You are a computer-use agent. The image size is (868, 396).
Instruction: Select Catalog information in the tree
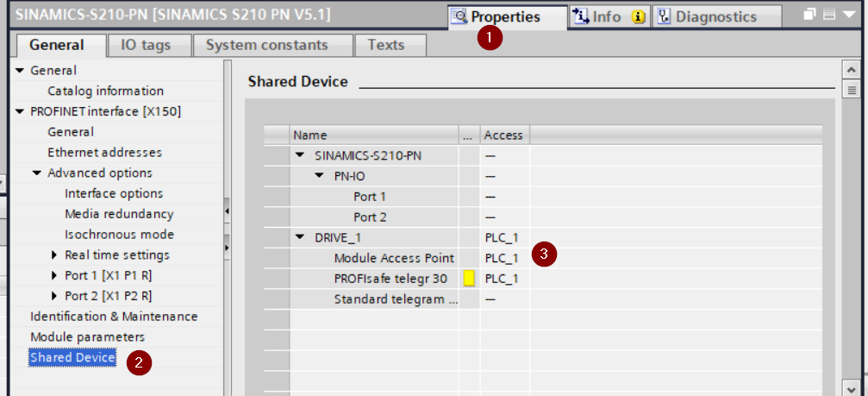pyautogui.click(x=106, y=91)
